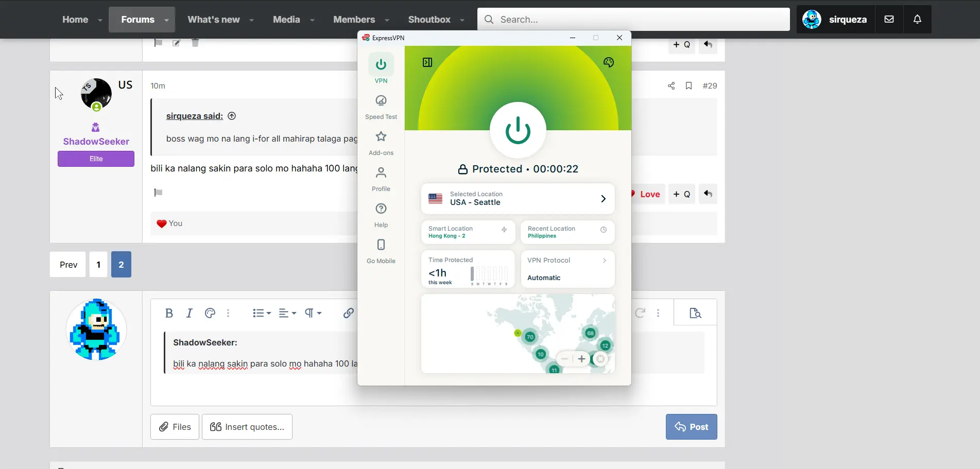
Task: Open permalink #29
Action: pos(710,86)
